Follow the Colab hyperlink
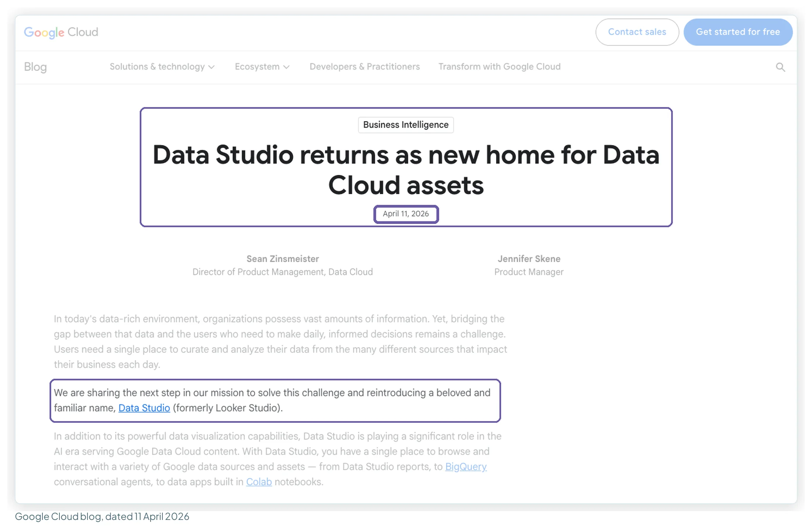This screenshot has width=812, height=531. [259, 482]
